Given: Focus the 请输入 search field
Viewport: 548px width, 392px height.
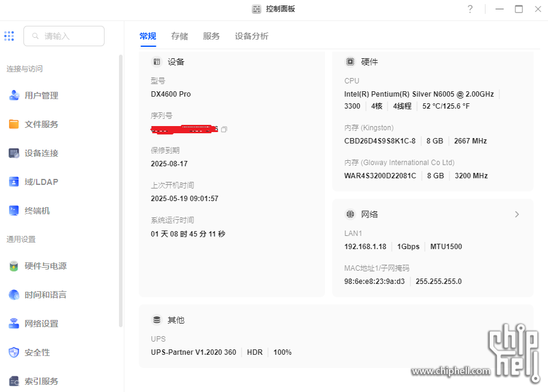Looking at the screenshot, I should 64,36.
